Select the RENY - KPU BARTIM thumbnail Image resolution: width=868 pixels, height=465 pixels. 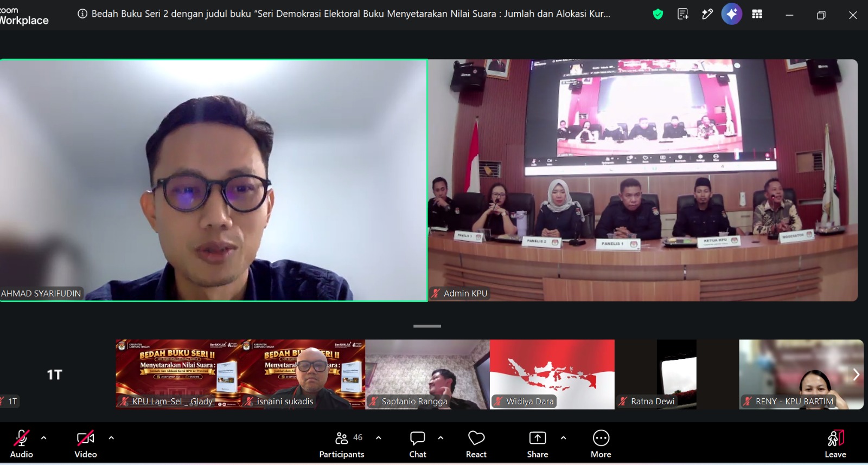(x=801, y=374)
